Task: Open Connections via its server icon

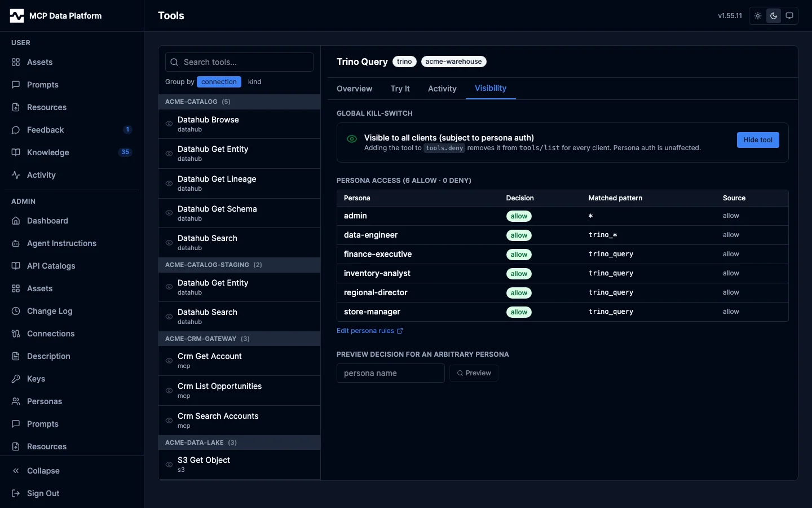Action: click(x=16, y=334)
